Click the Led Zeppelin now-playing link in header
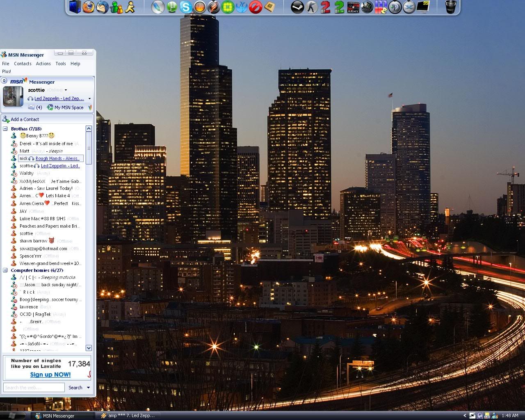Viewport: 525px width, 420px height. 59,98
